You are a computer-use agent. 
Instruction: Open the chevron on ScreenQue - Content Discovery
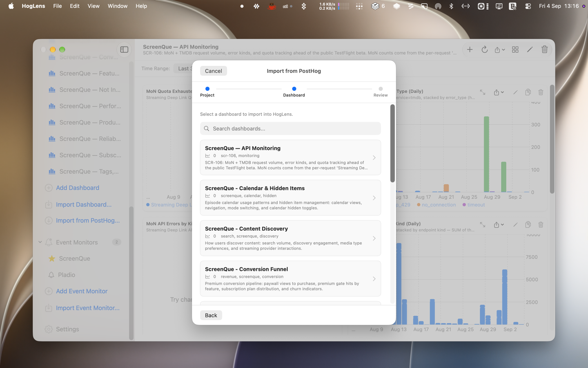pos(374,238)
